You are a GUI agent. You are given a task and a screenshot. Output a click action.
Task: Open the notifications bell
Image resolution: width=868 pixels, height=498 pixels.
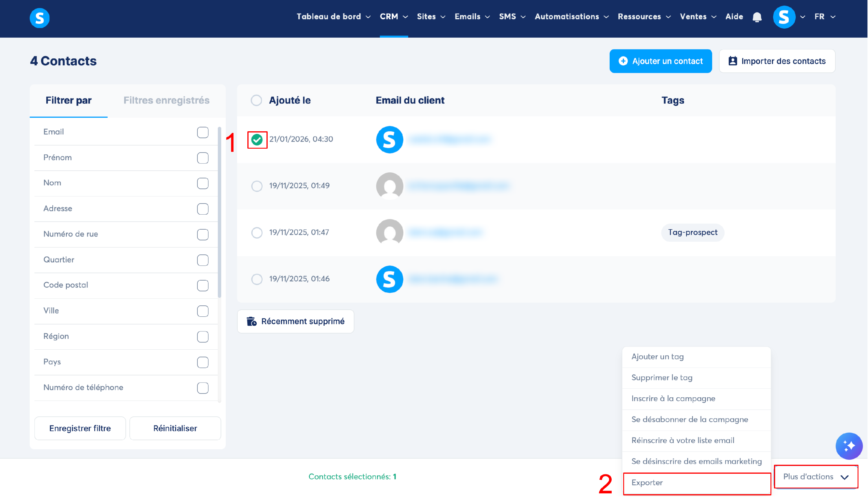pyautogui.click(x=757, y=17)
